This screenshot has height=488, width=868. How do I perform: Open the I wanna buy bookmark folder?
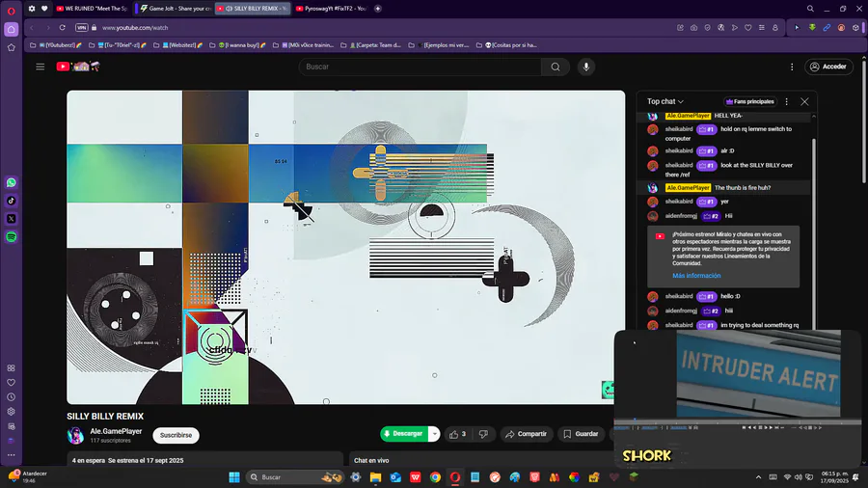237,45
